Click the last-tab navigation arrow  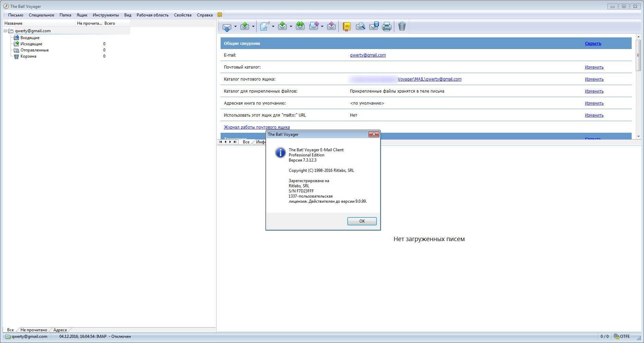coord(235,142)
